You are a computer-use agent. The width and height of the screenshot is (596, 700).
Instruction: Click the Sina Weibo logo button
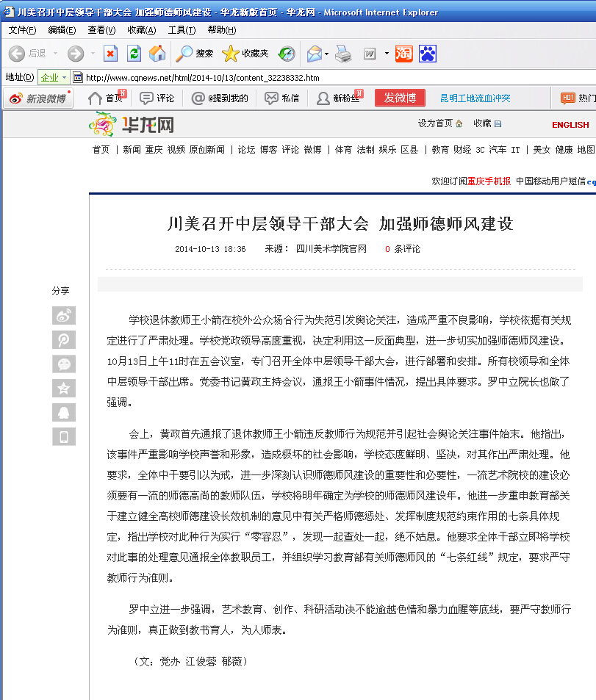(38, 98)
